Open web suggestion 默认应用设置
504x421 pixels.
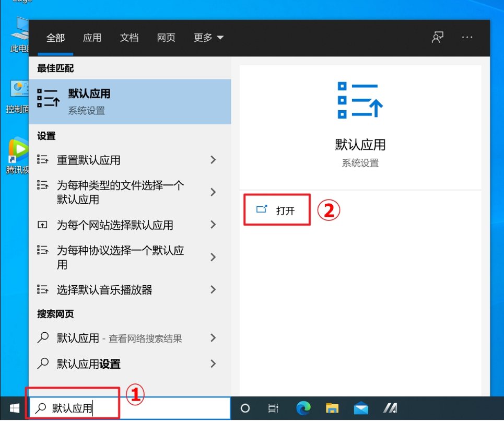pyautogui.click(x=130, y=364)
